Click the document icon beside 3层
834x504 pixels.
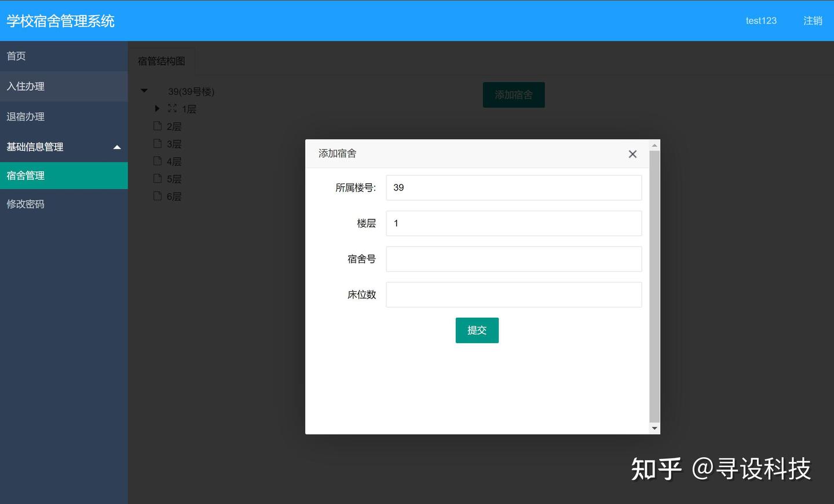158,144
